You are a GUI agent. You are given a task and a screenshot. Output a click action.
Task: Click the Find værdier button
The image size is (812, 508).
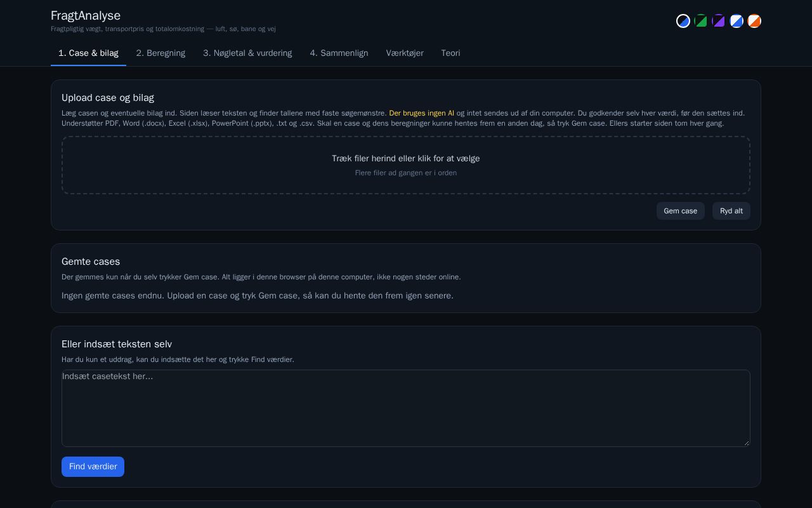click(x=93, y=467)
